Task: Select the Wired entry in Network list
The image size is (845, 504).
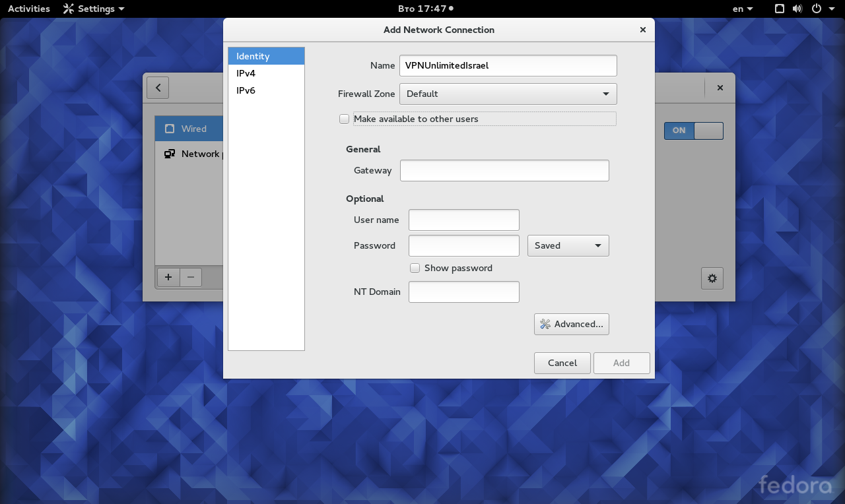Action: coord(189,129)
